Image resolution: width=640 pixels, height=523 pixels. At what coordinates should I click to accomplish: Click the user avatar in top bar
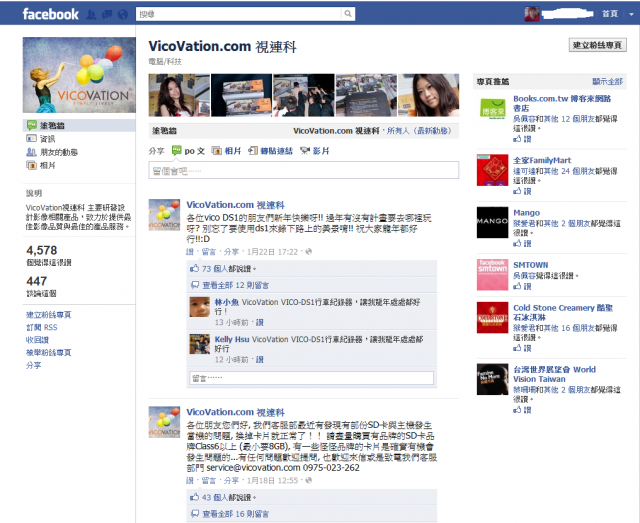[531, 14]
